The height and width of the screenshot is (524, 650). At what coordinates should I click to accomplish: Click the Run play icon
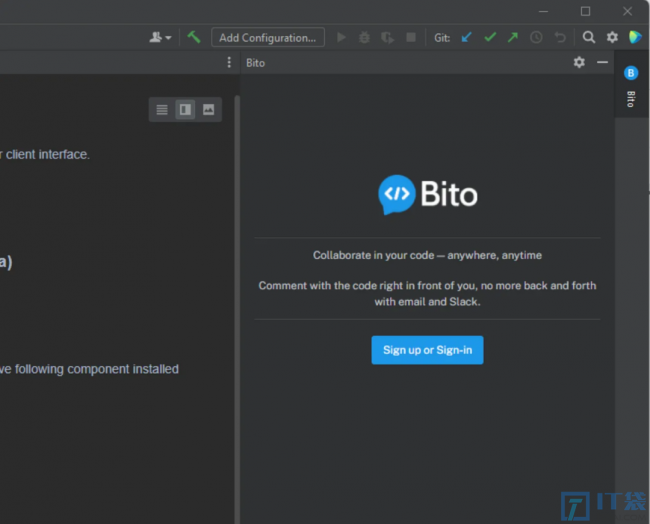(341, 38)
